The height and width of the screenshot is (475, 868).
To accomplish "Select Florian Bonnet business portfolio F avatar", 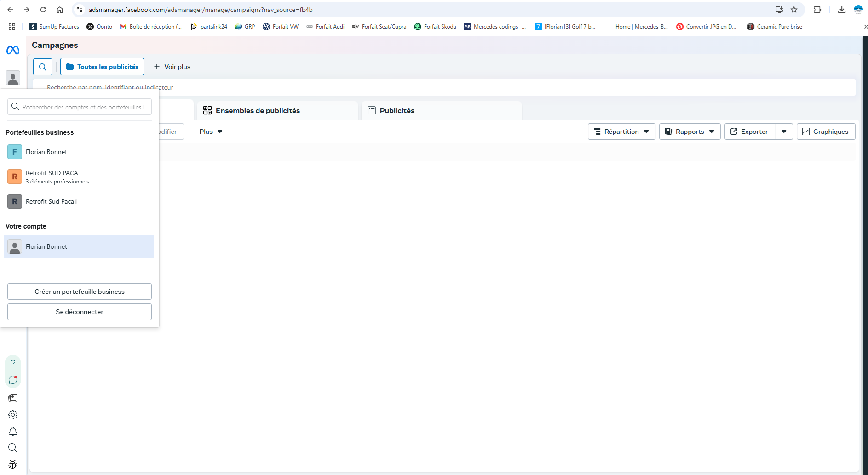I will [x=15, y=152].
